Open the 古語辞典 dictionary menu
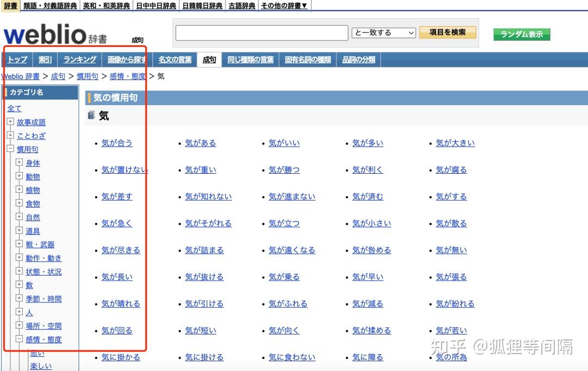Image resolution: width=588 pixels, height=371 pixels. pos(241,5)
